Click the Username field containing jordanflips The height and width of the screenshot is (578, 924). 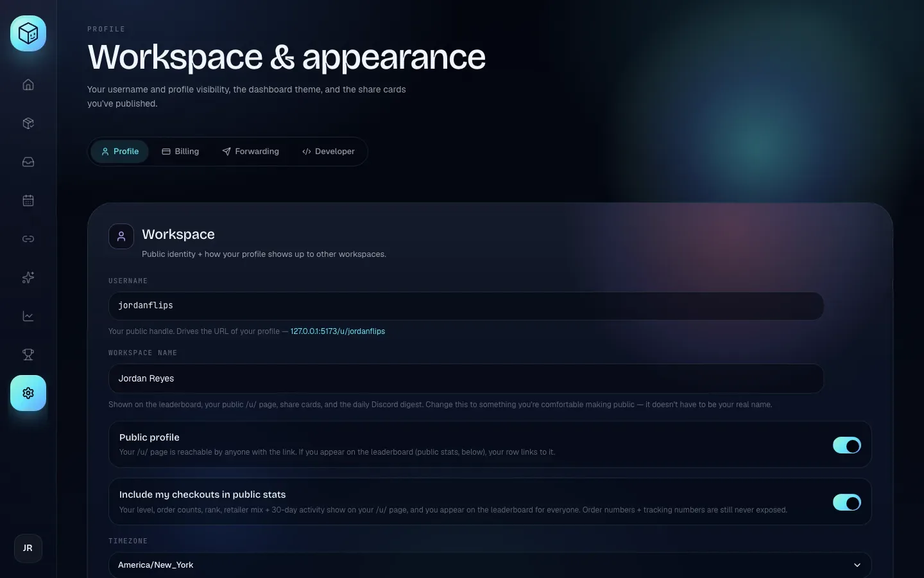pyautogui.click(x=466, y=306)
